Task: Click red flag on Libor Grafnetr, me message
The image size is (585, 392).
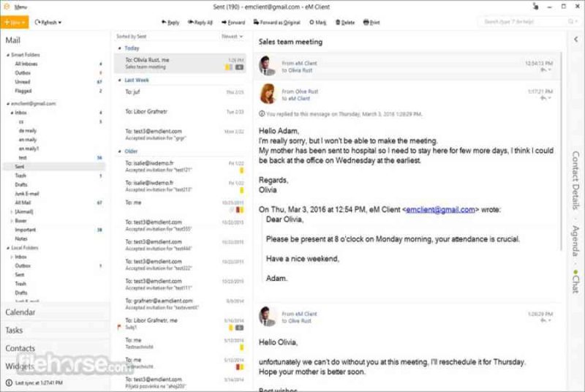Action: click(119, 327)
